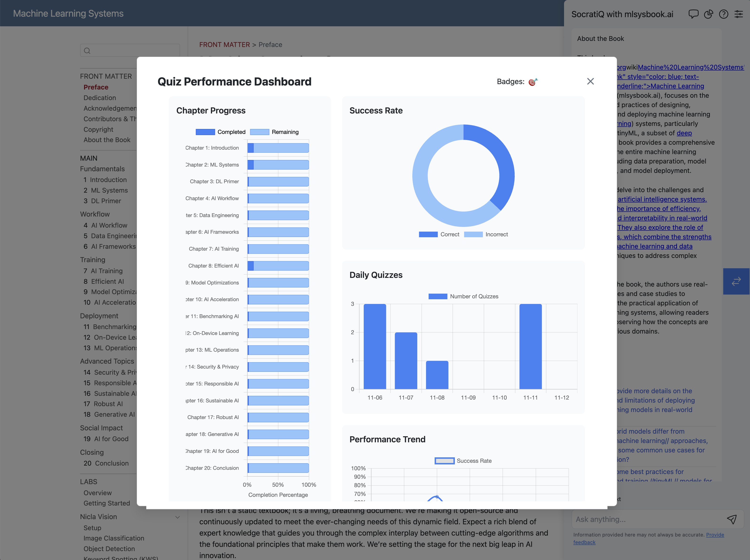Toggle the Correct legend swatch

428,234
